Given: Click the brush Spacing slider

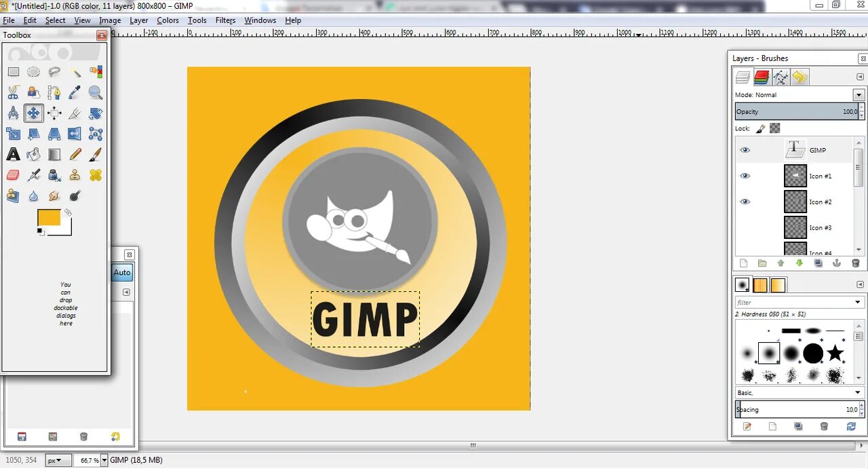Looking at the screenshot, I should click(x=796, y=409).
